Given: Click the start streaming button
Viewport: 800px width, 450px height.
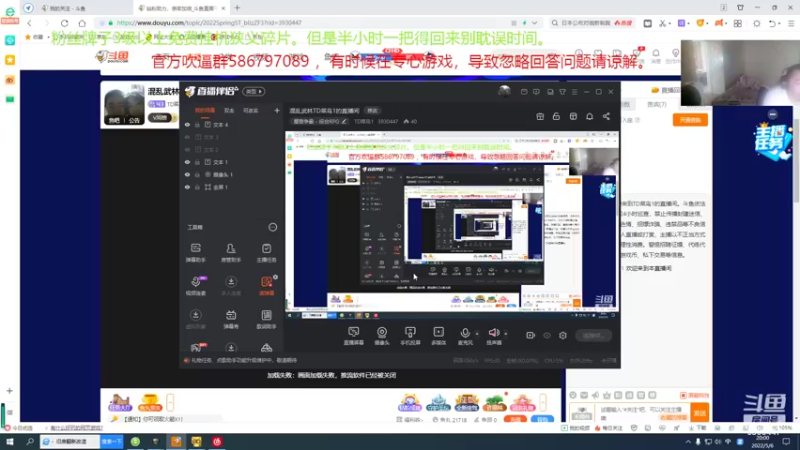Looking at the screenshot, I should pyautogui.click(x=593, y=335).
